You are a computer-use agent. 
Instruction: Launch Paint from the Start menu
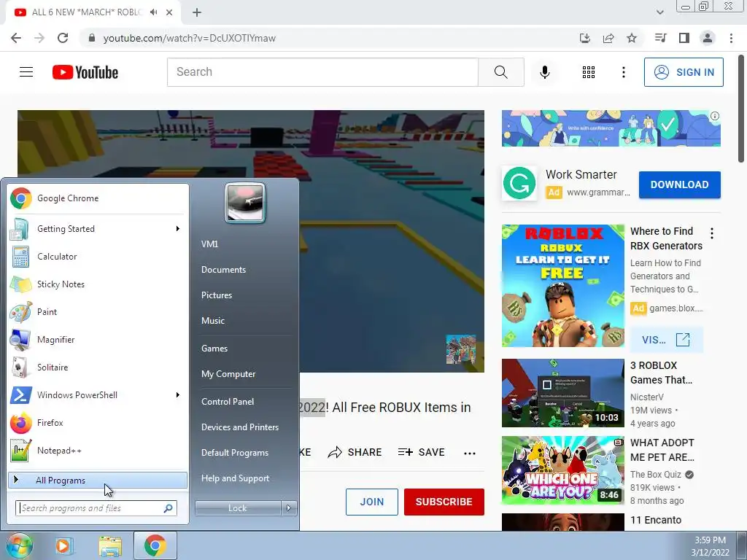[97, 312]
